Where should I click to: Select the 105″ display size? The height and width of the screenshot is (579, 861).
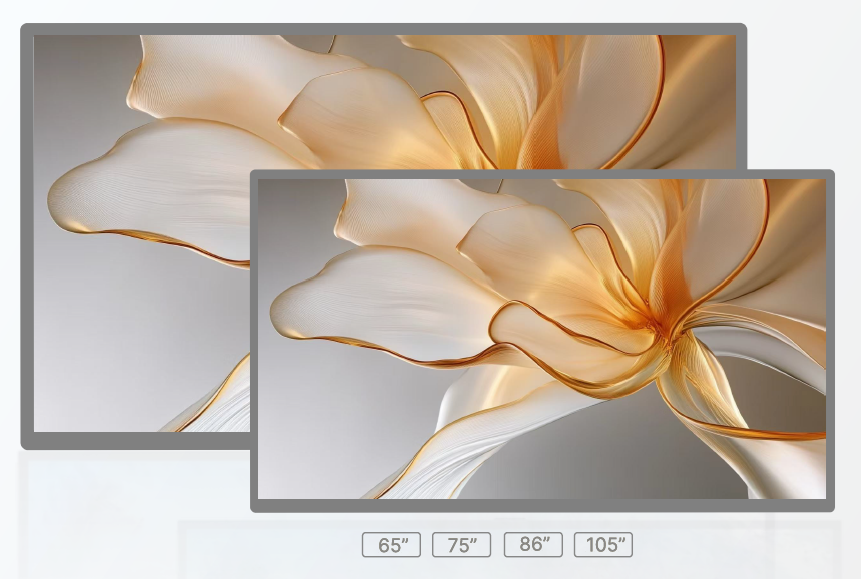pos(603,544)
